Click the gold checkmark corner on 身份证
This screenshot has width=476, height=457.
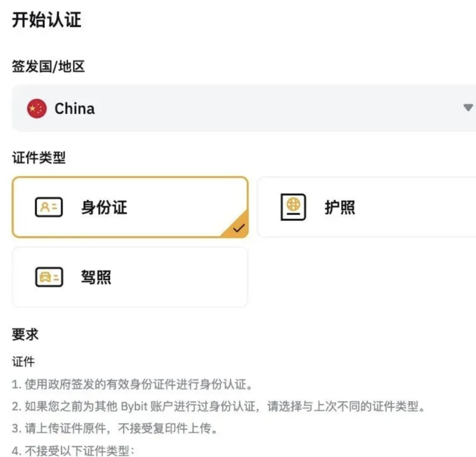pyautogui.click(x=237, y=226)
